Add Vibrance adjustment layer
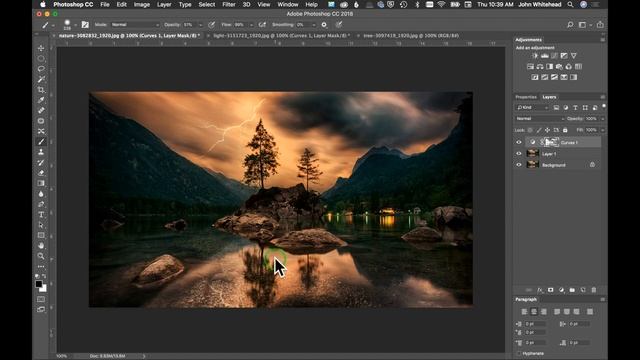Image resolution: width=640 pixels, height=360 pixels. click(574, 56)
